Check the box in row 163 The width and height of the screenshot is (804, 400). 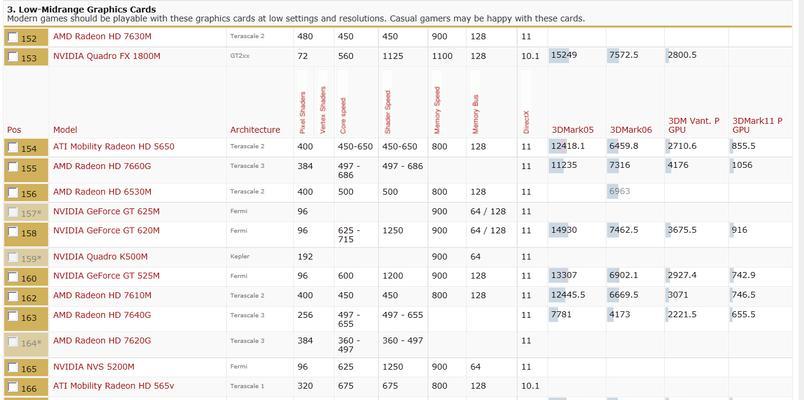[13, 316]
